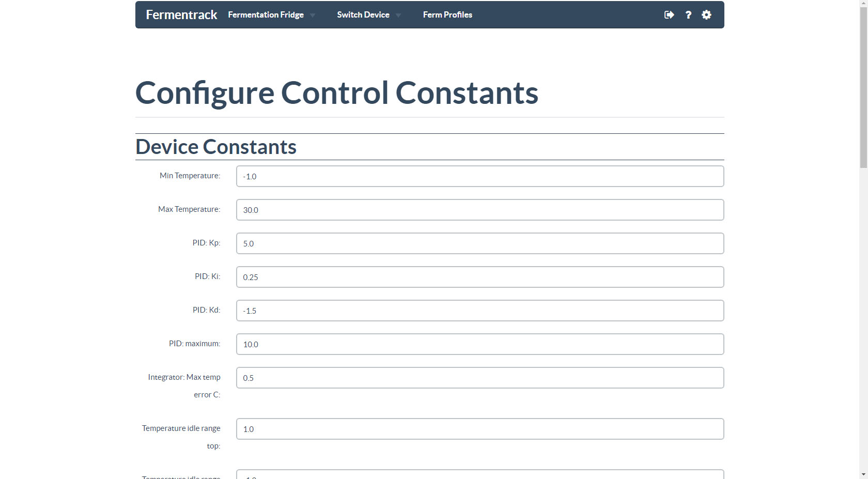The image size is (868, 479).
Task: Click the PID: Kp label
Action: tap(206, 243)
